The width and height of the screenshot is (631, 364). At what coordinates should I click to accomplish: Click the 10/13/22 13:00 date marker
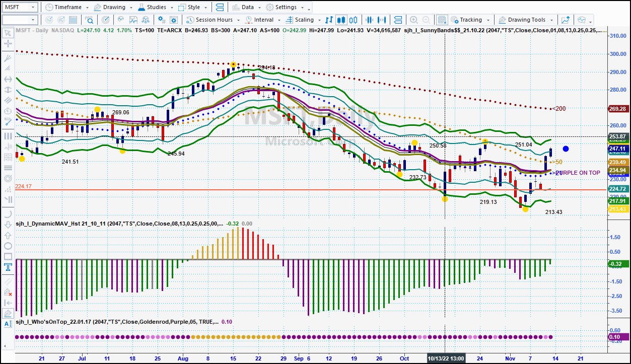pyautogui.click(x=446, y=358)
